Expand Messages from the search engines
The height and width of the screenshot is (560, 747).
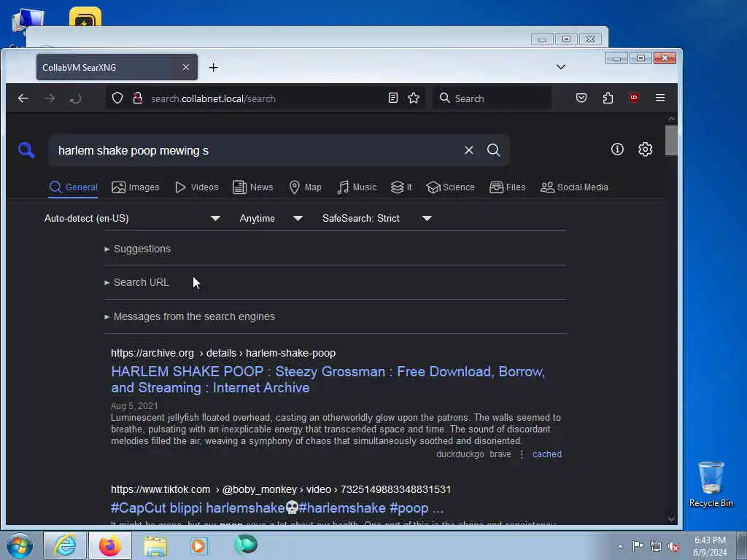[190, 316]
